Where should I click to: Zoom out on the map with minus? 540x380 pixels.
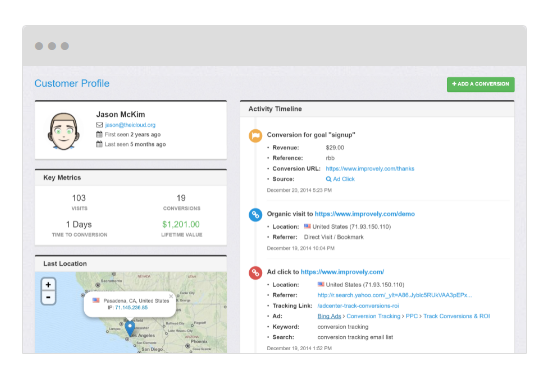point(48,297)
